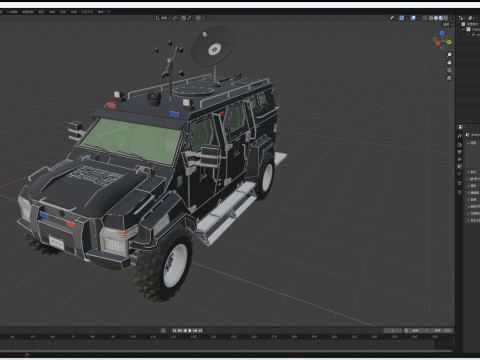Toggle proportional editing in viewport header
This screenshot has width=480, height=360.
[x=198, y=18]
